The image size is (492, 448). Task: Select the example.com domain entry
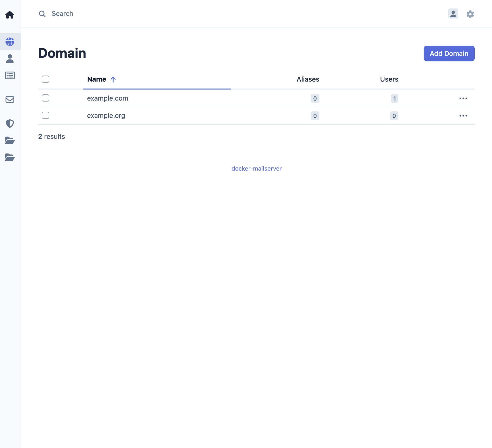pyautogui.click(x=108, y=98)
